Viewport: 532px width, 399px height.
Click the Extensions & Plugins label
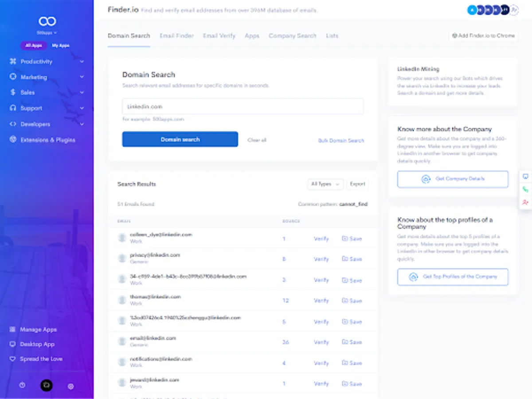(48, 140)
